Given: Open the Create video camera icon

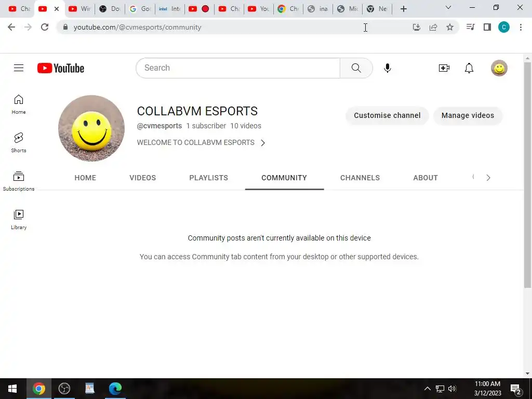Looking at the screenshot, I should tap(444, 68).
